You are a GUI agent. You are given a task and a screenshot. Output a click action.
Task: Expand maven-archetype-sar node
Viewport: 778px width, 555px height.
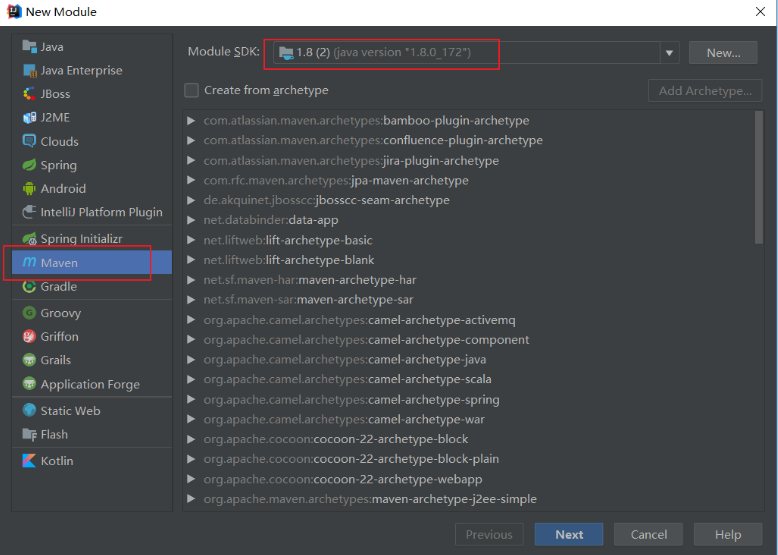pos(191,300)
